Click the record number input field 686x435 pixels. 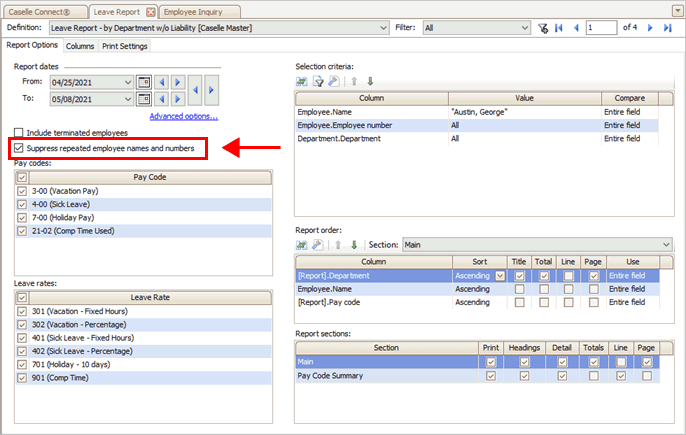602,29
